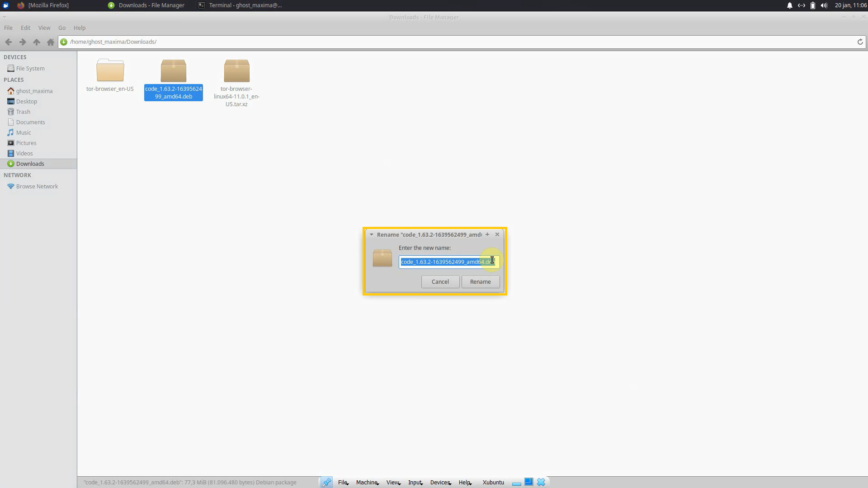Viewport: 868px width, 488px height.
Task: Switch to Mozilla Firefox in the top taskbar
Action: [48, 5]
